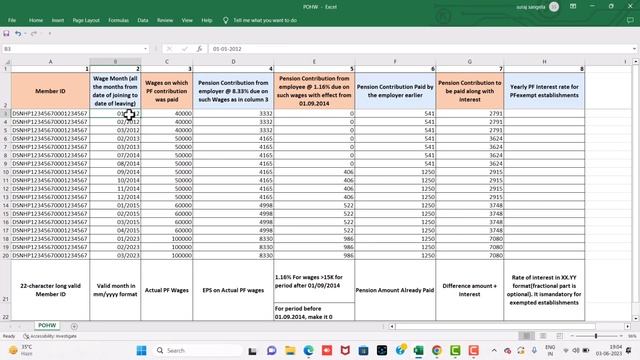Select column A header
The width and height of the screenshot is (640, 360).
pos(50,62)
